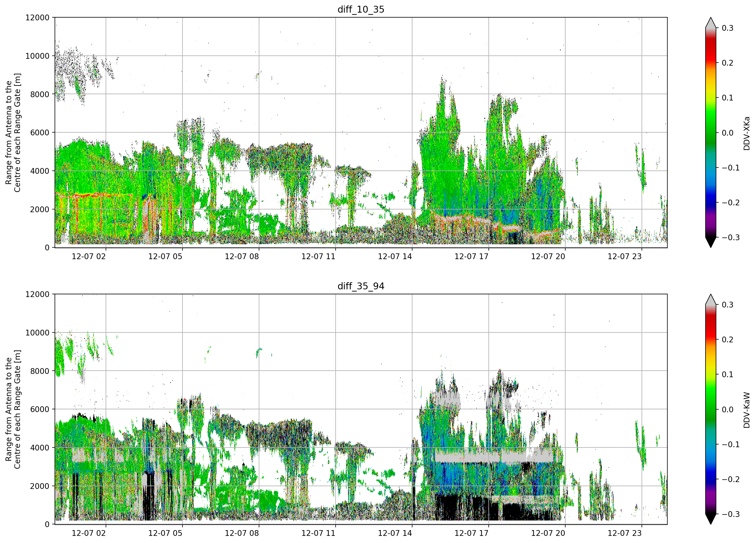Select the DDV-XKa colorbar label
Viewport: 756px width, 543px height.
pyautogui.click(x=746, y=133)
